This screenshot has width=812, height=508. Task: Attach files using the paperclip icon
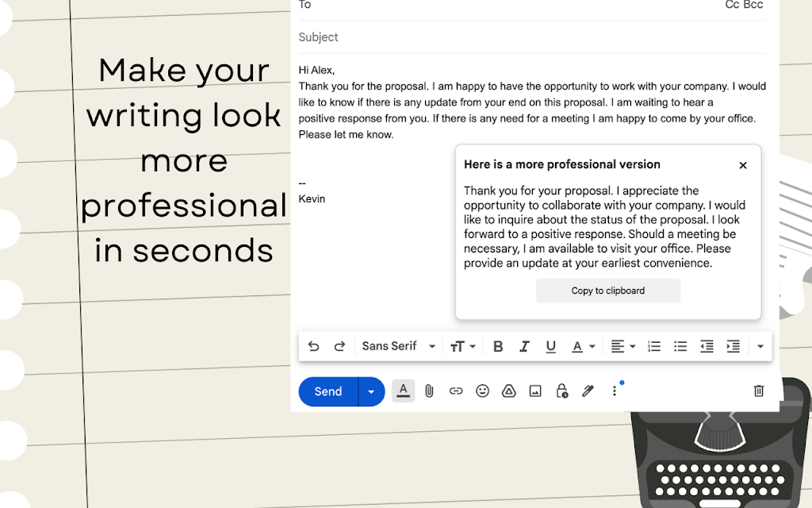tap(429, 391)
